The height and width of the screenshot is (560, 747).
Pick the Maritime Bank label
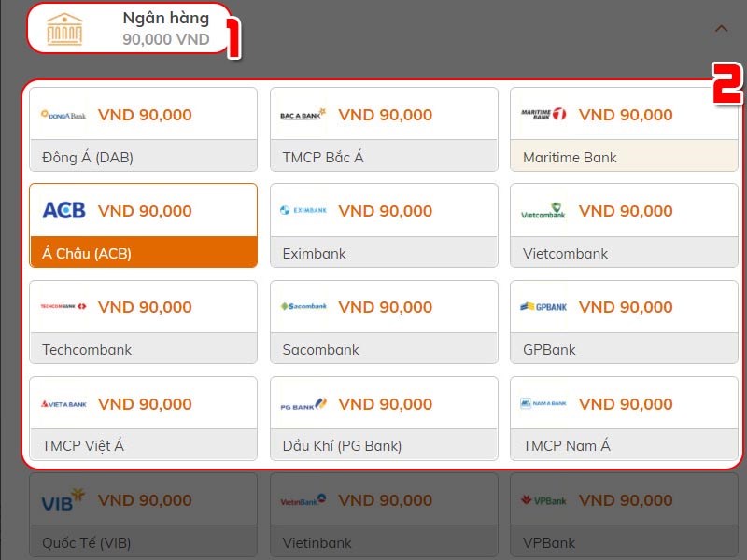[x=570, y=158]
